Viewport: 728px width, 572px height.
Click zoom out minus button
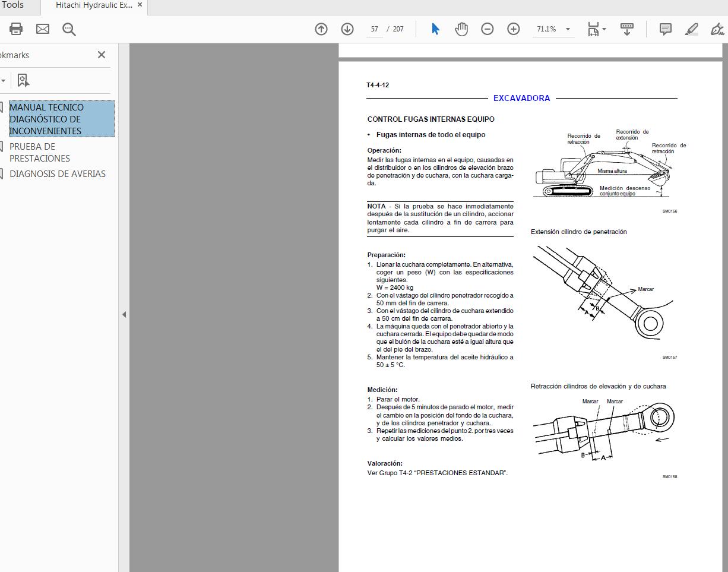click(x=487, y=29)
